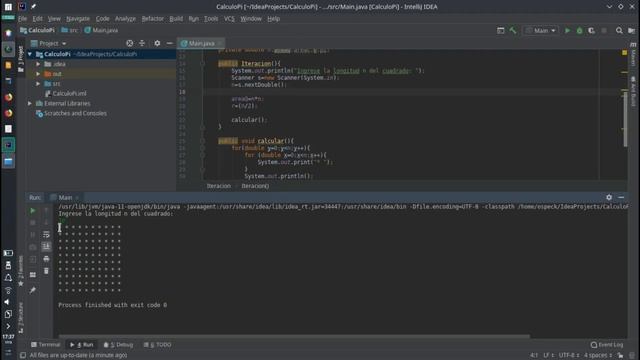Collapse the CalculoPi root node

tap(30, 54)
